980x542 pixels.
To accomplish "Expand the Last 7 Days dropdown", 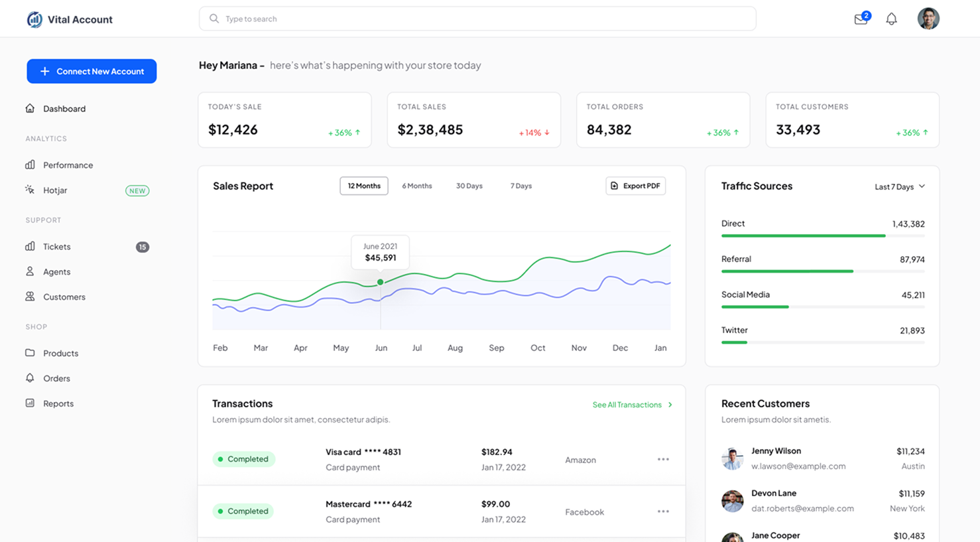I will 899,187.
